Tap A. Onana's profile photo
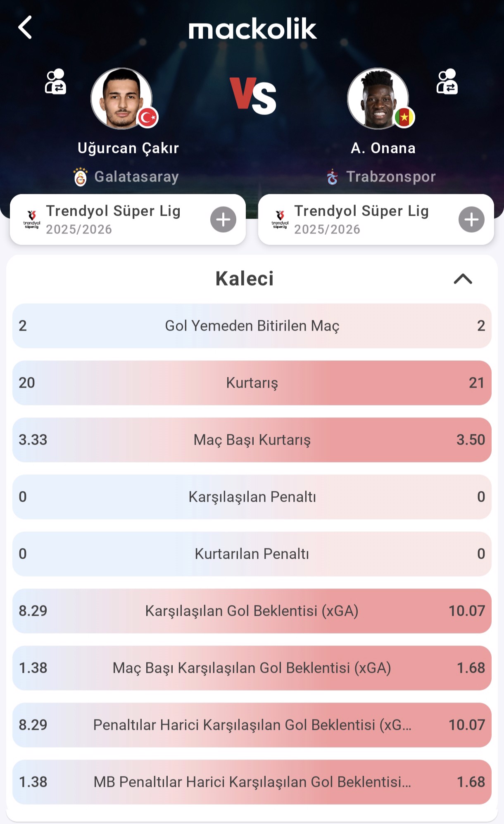504x824 pixels. pyautogui.click(x=378, y=98)
